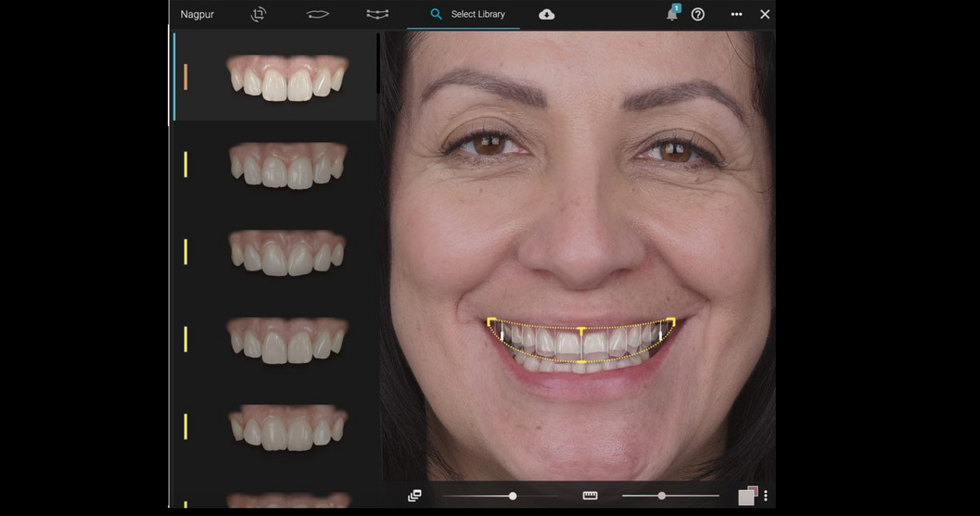Image resolution: width=980 pixels, height=516 pixels.
Task: Toggle the currently selected smile library highlight
Action: [186, 76]
